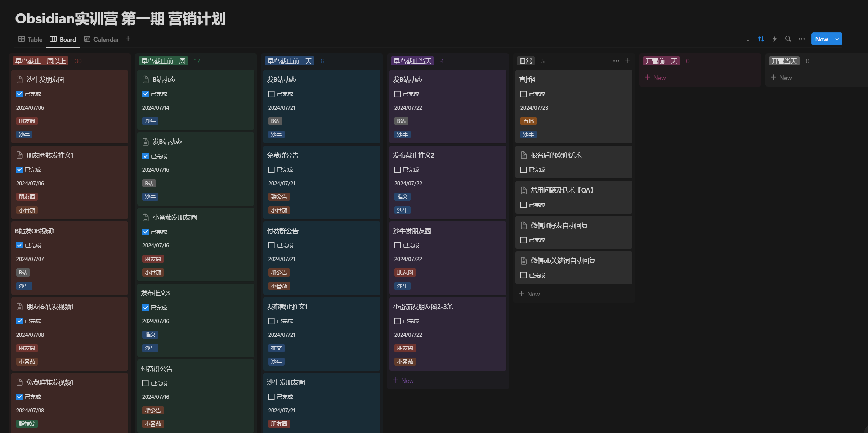868x433 pixels.
Task: Click the 早鸟截止前一天 group label
Action: point(290,61)
